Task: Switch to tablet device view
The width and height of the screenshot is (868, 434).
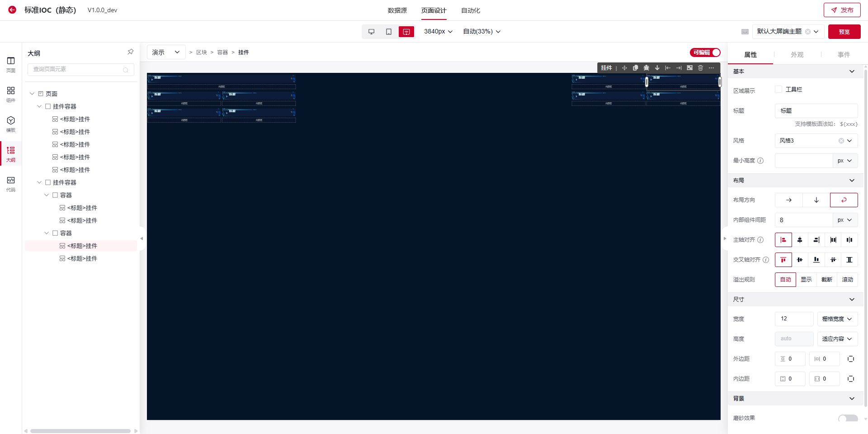Action: (x=388, y=32)
